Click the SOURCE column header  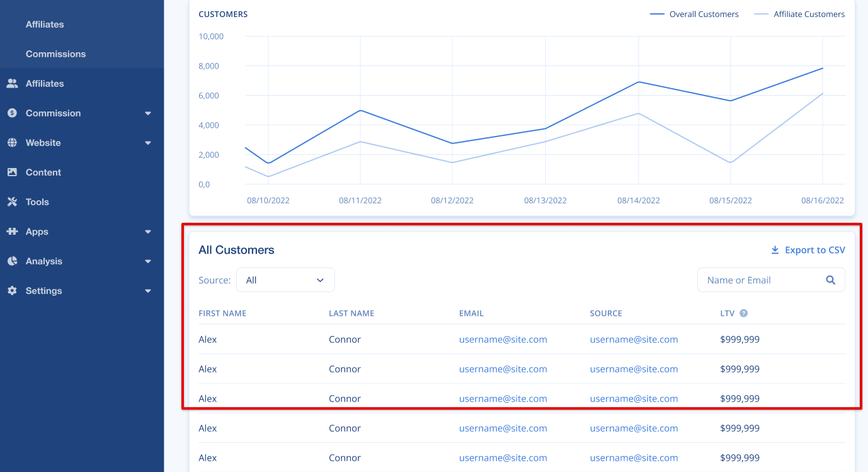(x=606, y=313)
